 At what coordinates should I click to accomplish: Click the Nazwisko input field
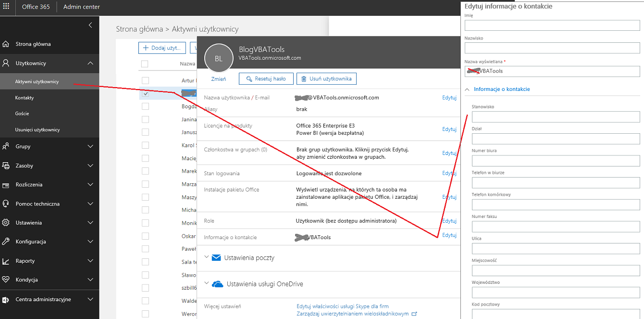point(552,48)
